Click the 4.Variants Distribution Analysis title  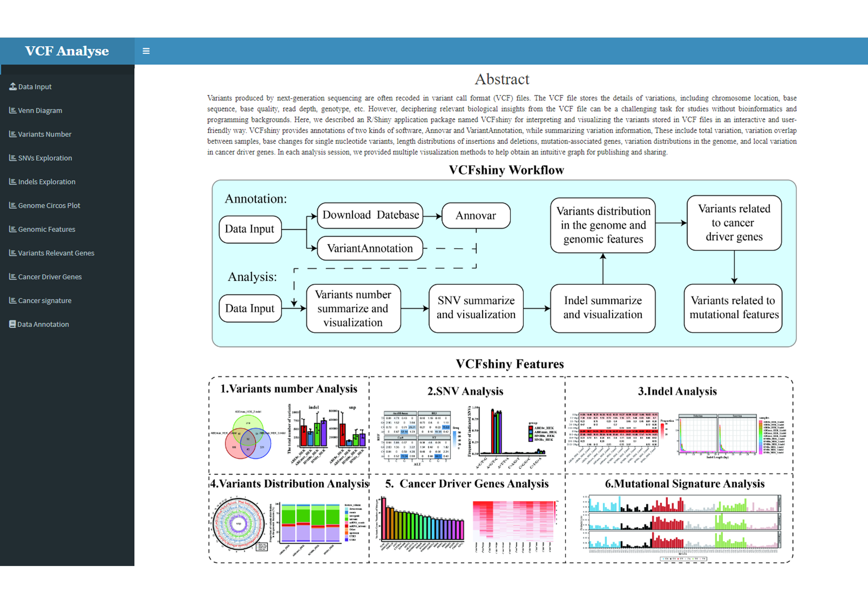click(290, 483)
